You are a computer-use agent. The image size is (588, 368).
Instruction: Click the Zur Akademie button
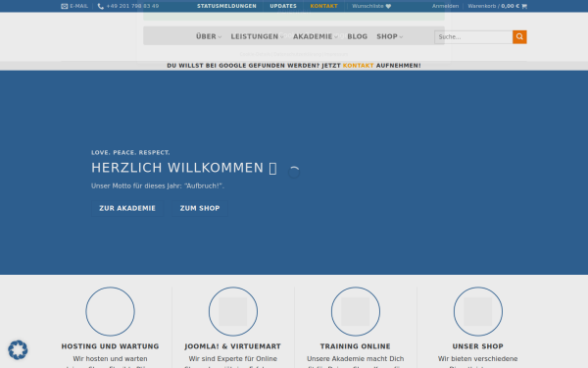pyautogui.click(x=127, y=208)
